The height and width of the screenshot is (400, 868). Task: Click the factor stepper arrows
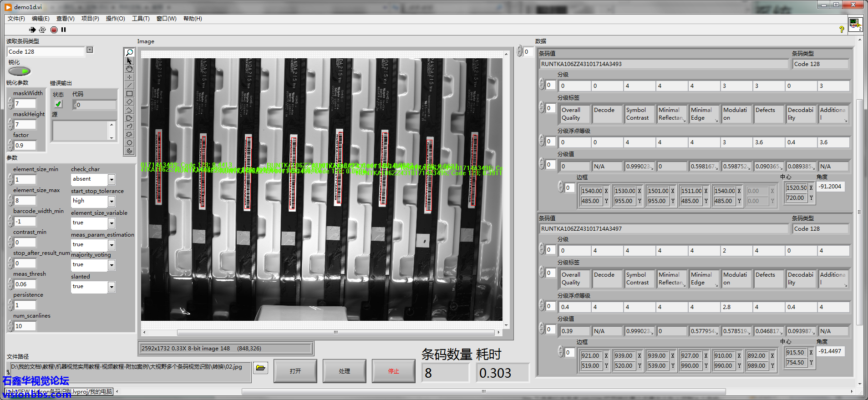(x=10, y=145)
